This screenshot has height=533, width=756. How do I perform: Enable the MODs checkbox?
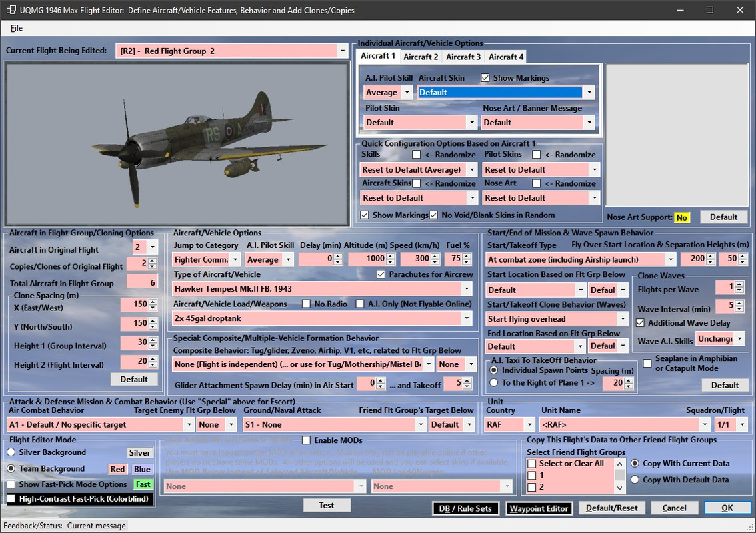tap(307, 440)
